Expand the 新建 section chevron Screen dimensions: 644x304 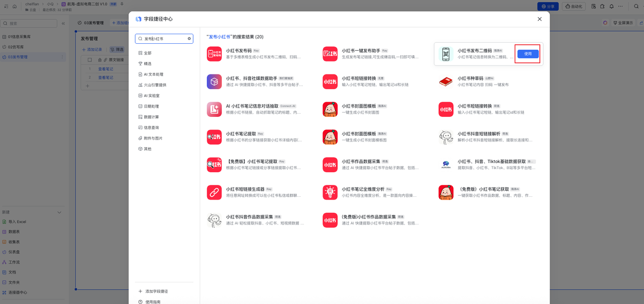coord(59,212)
